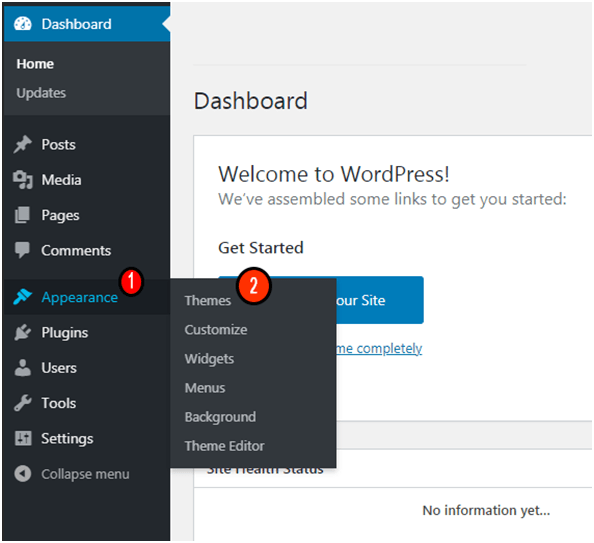The width and height of the screenshot is (594, 543).
Task: Click the Pages stacked-sheets icon
Action: (22, 215)
